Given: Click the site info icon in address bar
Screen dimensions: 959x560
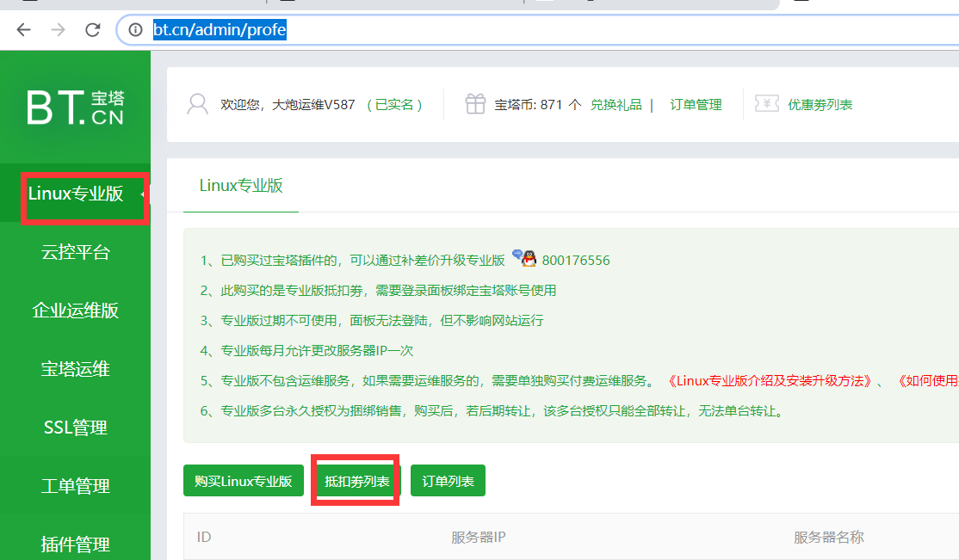Looking at the screenshot, I should [x=135, y=29].
